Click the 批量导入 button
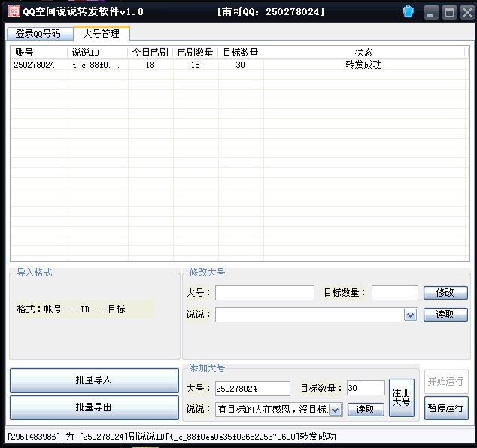The height and width of the screenshot is (448, 477). (x=94, y=380)
